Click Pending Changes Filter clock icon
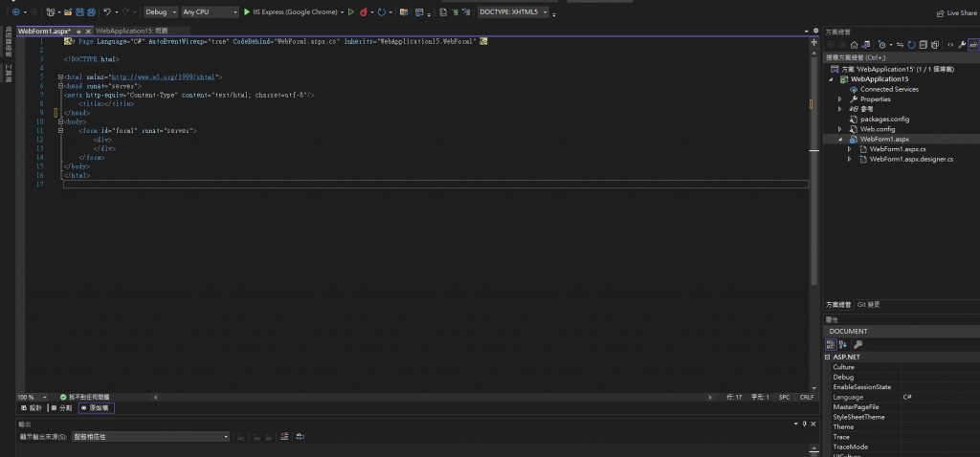The image size is (980, 457). point(882,44)
